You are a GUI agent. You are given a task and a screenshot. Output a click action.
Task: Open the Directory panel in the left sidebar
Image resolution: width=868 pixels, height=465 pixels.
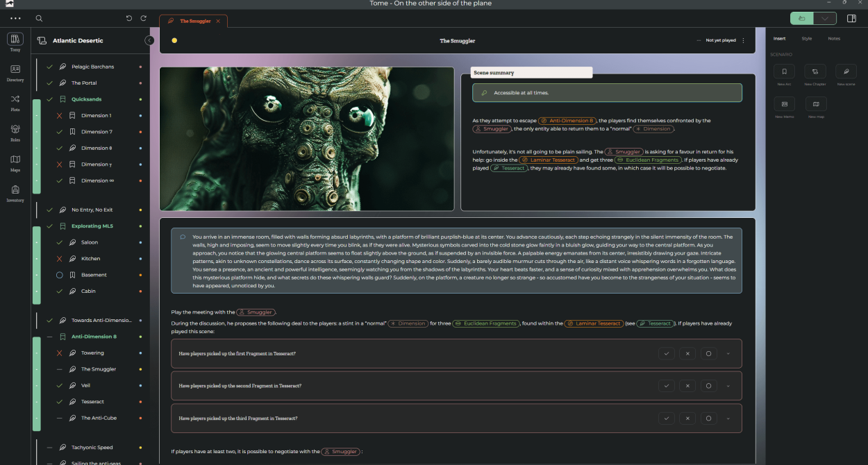click(15, 73)
